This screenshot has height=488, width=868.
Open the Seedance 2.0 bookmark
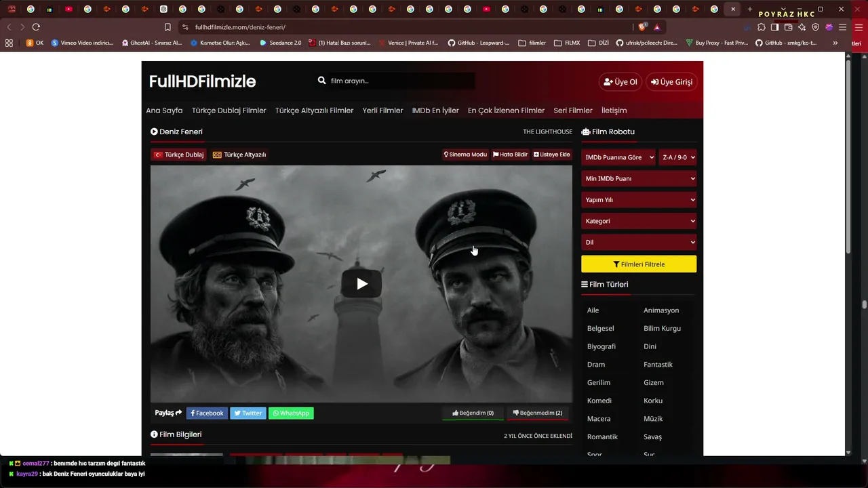[281, 43]
